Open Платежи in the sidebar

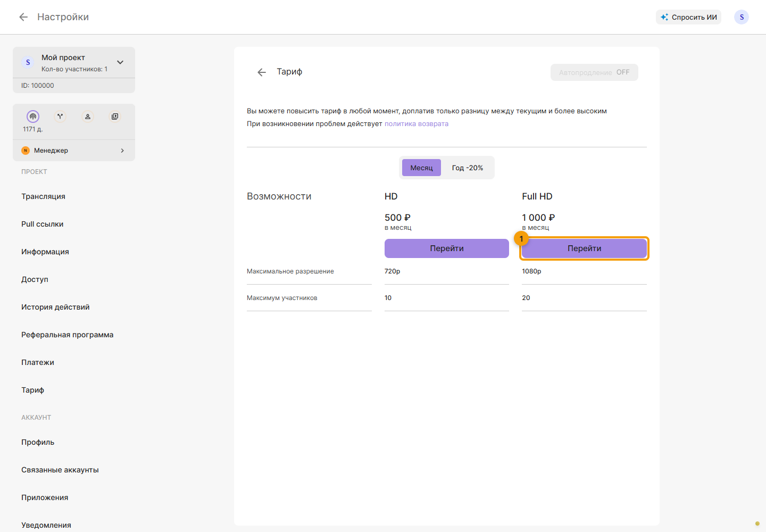point(38,362)
